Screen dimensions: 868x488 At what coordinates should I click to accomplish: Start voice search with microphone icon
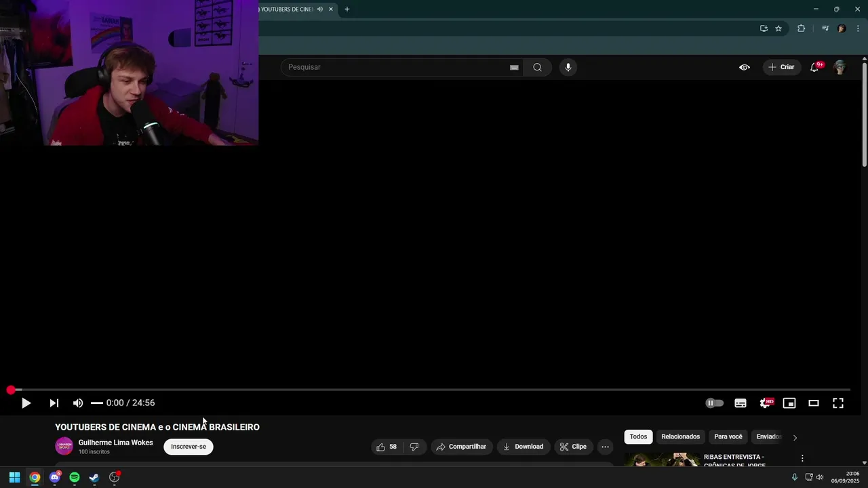click(568, 67)
